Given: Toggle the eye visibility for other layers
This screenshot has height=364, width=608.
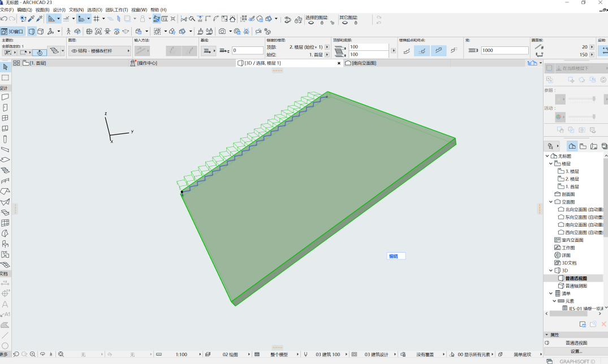Looking at the screenshot, I should [344, 23].
